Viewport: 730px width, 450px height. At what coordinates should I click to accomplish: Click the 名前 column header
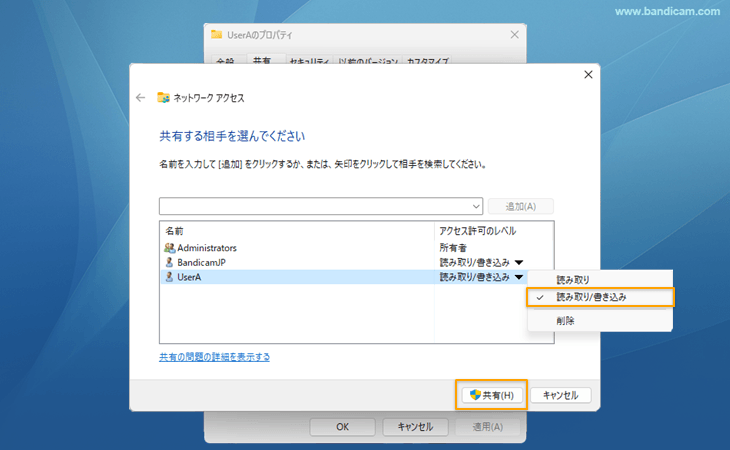(297, 231)
